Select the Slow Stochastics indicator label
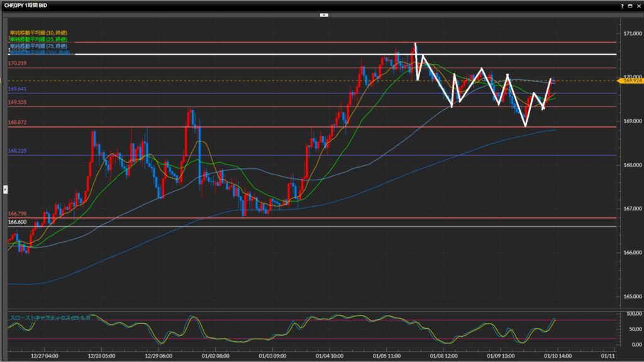This screenshot has height=362, width=644. click(49, 319)
